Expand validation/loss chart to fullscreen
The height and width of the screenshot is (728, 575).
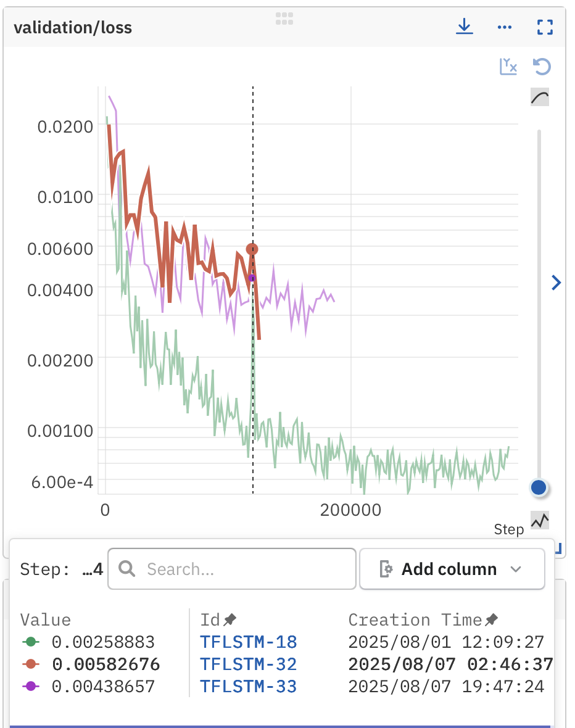coord(545,27)
